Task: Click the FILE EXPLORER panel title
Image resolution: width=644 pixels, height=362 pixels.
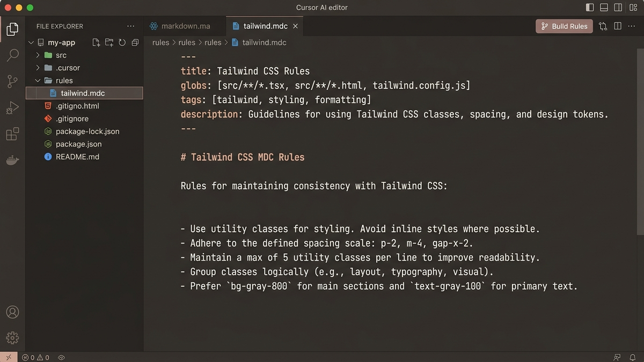Action: click(x=60, y=26)
